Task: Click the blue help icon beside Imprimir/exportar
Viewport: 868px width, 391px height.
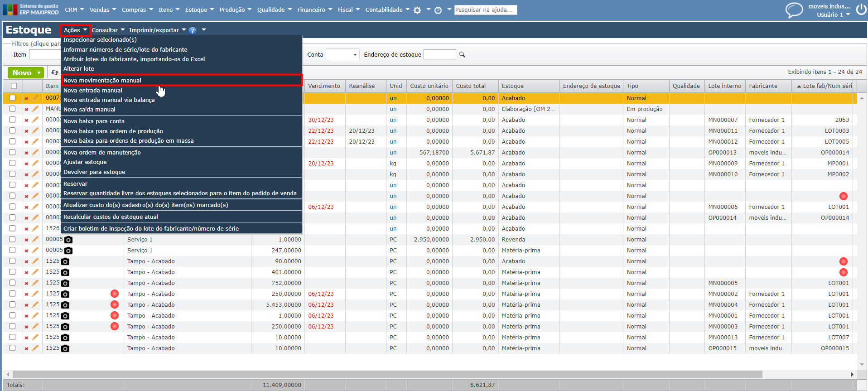Action: [193, 30]
